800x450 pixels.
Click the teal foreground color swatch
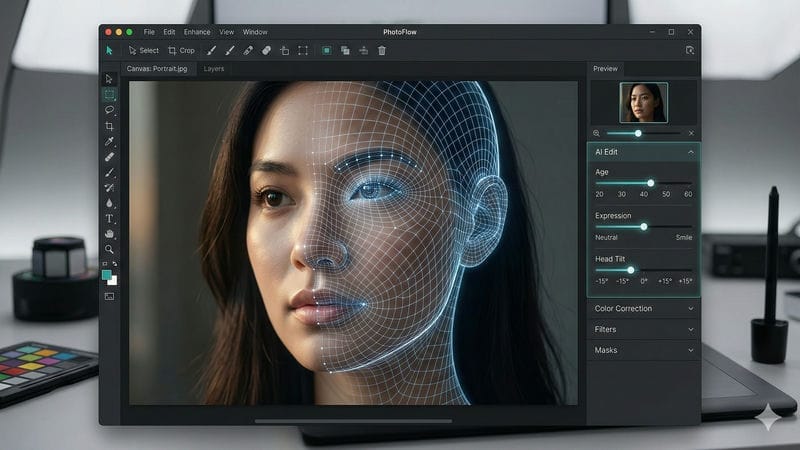[x=106, y=275]
